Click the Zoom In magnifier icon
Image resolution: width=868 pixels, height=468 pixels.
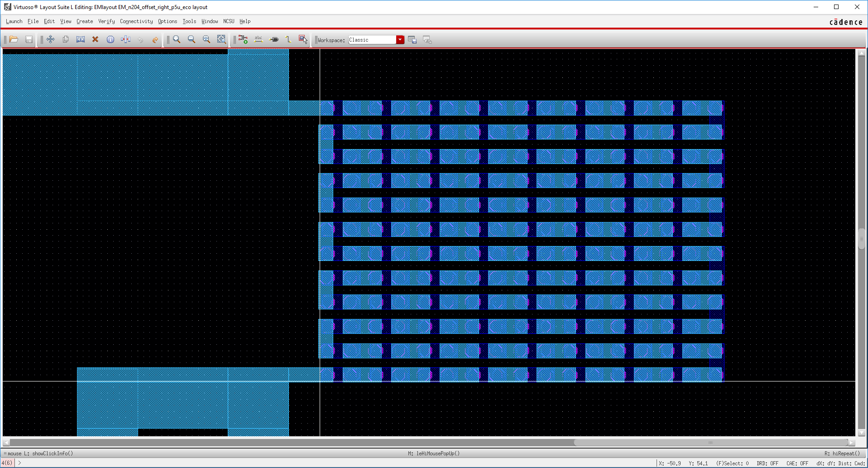click(177, 40)
